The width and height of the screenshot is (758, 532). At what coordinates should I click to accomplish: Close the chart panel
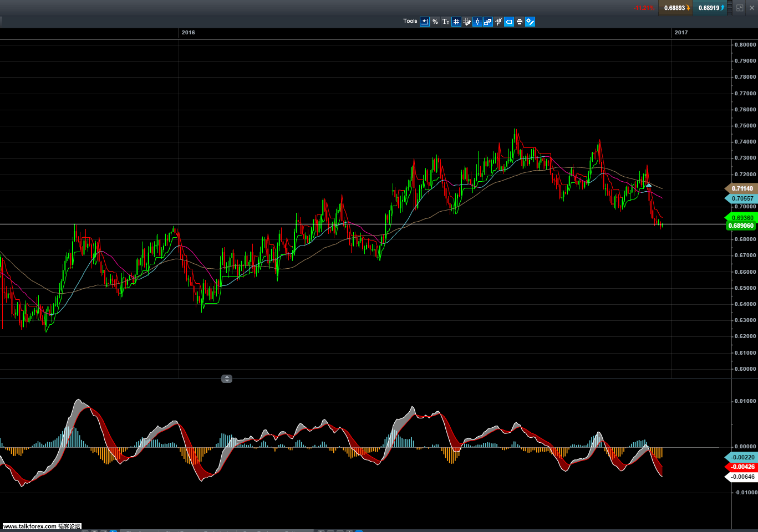pos(752,8)
